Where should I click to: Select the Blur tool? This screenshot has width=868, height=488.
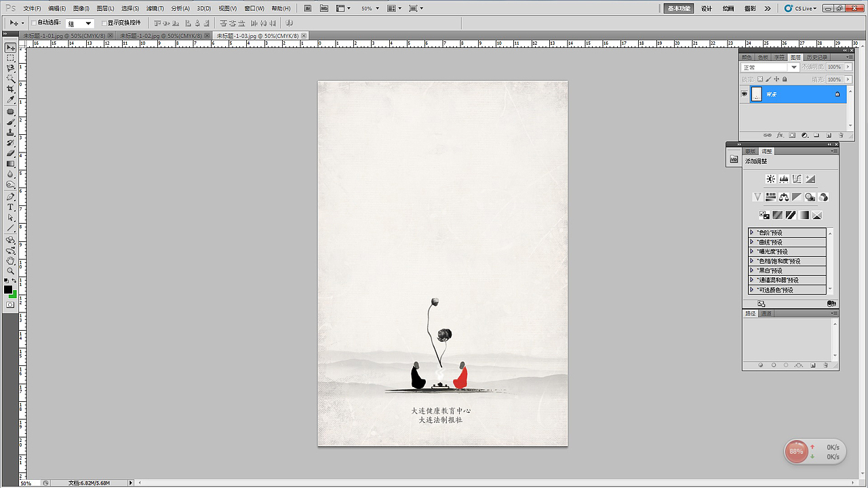coord(10,174)
